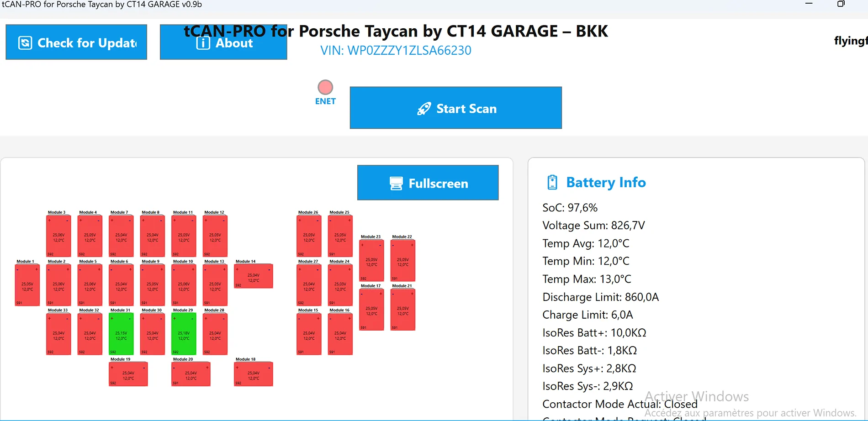The image size is (868, 421).
Task: Select the Module 6 battery tile
Action: [121, 285]
